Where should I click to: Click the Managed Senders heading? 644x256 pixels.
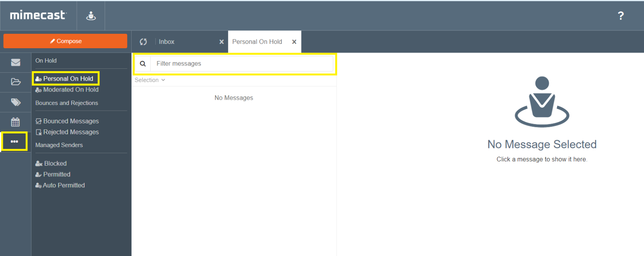pyautogui.click(x=59, y=145)
